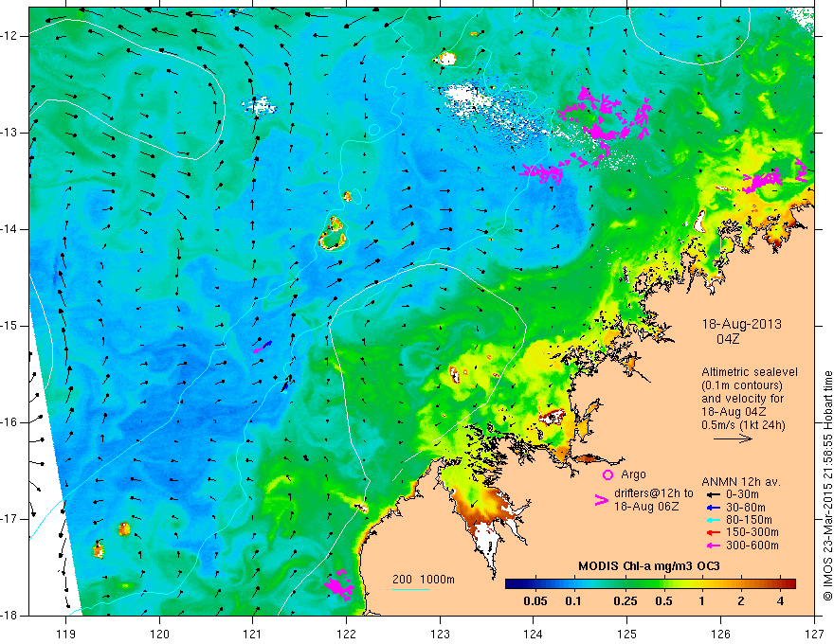This screenshot has height=644, width=834.
Task: Click the 'MODIS Chl-a mg/m3 OC3' title
Action: point(648,566)
